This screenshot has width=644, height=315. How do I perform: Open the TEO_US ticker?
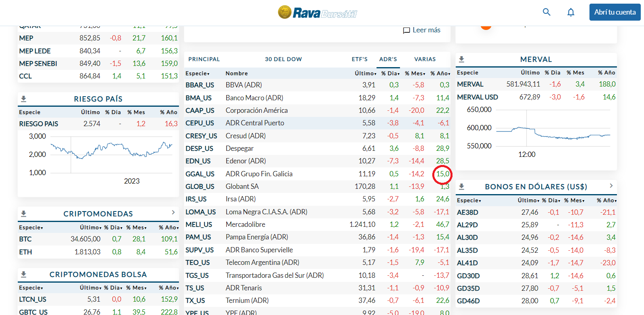(x=198, y=262)
